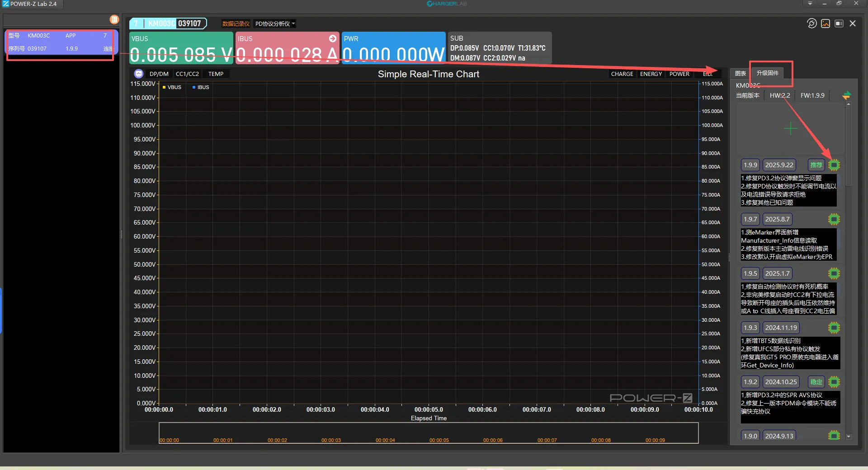868x470 pixels.
Task: Click the green-orange swap arrows icon
Action: 846,95
